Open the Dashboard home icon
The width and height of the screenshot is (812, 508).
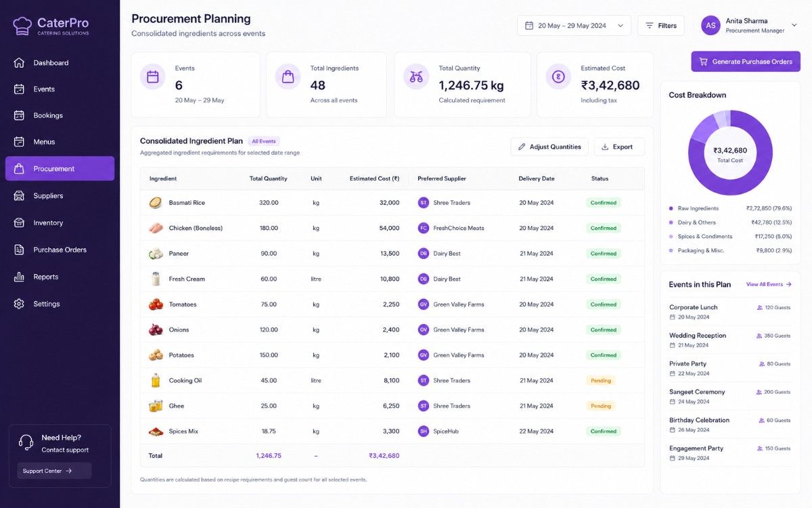pos(19,63)
